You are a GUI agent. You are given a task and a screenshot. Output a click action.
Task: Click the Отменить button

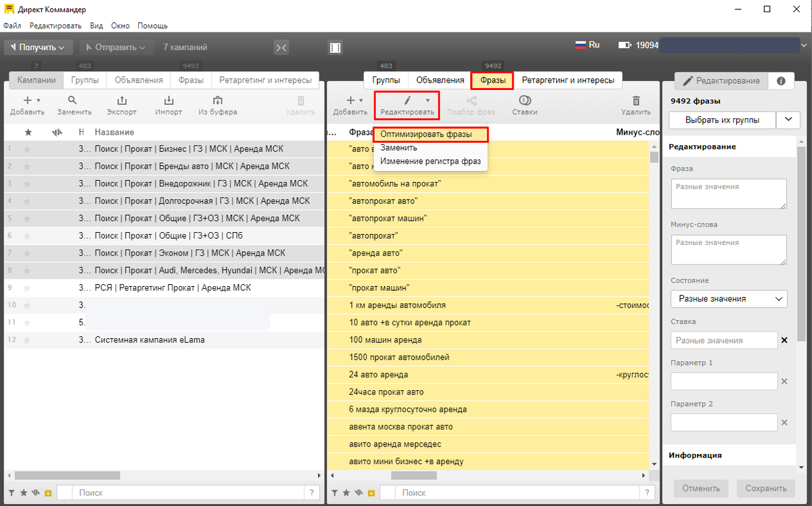point(701,488)
